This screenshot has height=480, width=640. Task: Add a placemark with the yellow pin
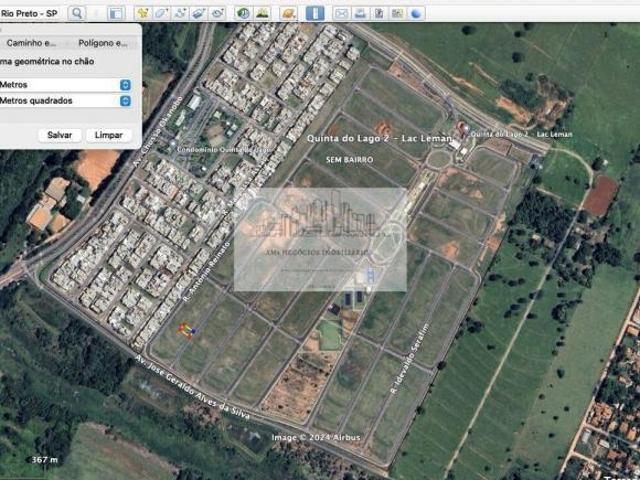point(142,13)
